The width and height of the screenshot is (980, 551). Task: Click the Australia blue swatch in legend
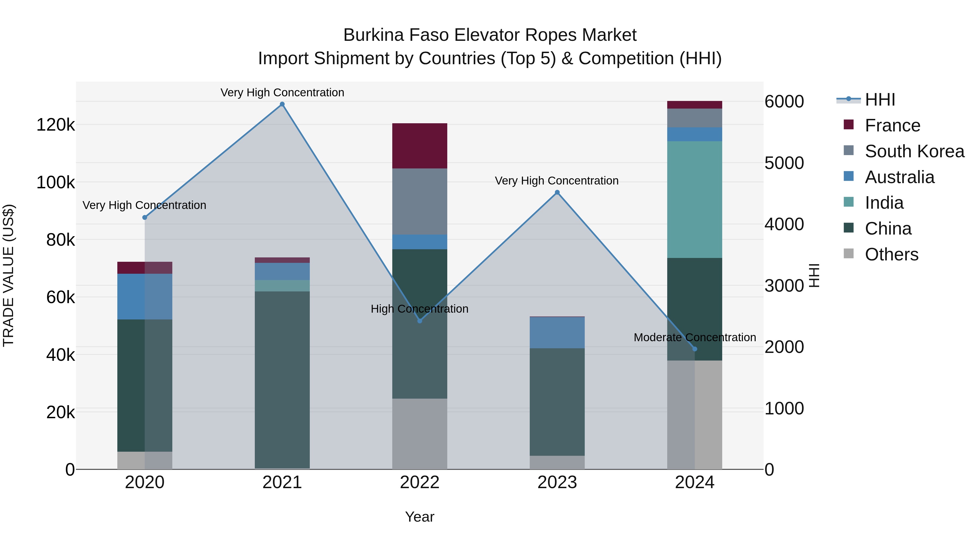848,176
